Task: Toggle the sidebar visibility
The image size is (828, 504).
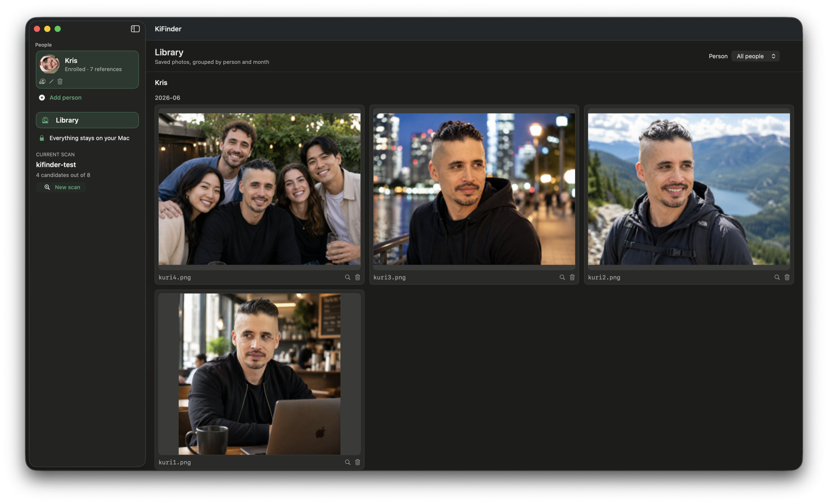Action: click(135, 29)
